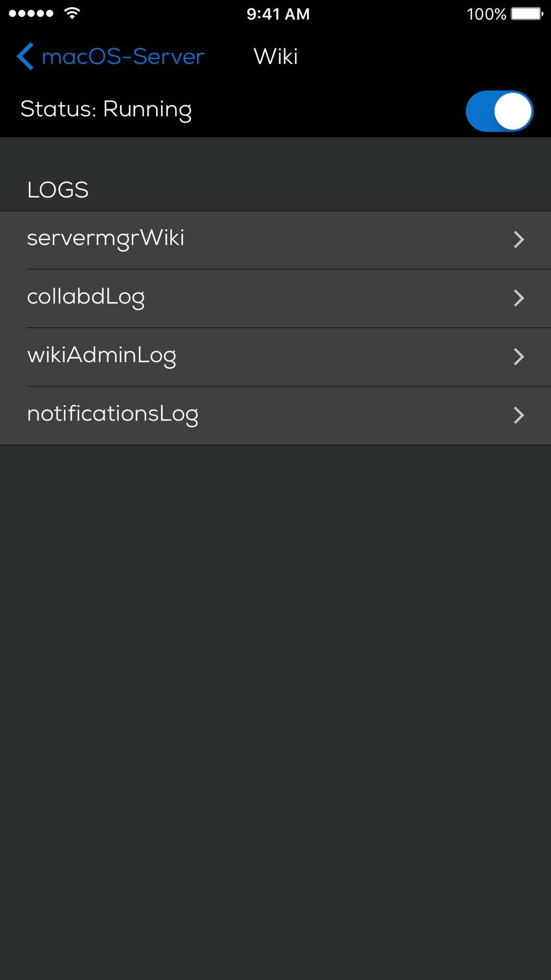Tap the 9:41 AM clock
The image size is (551, 980).
tap(278, 14)
